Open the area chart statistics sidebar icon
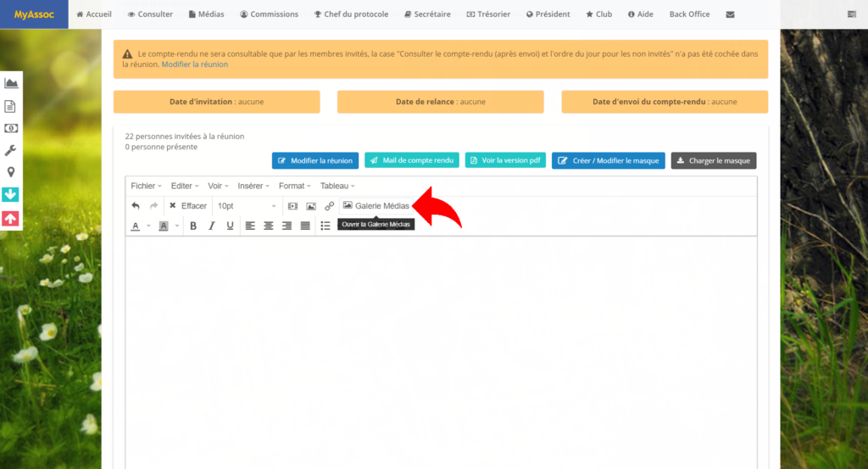The height and width of the screenshot is (469, 868). (11, 83)
